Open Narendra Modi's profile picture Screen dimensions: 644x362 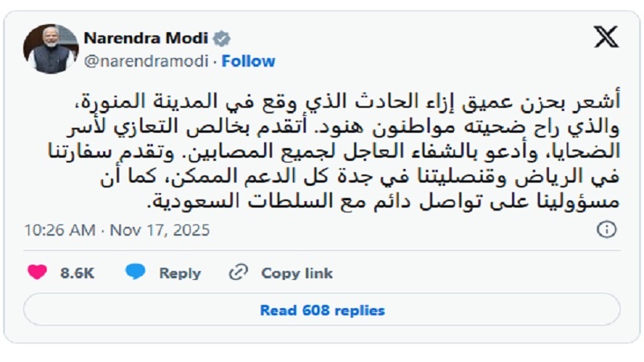click(x=52, y=48)
